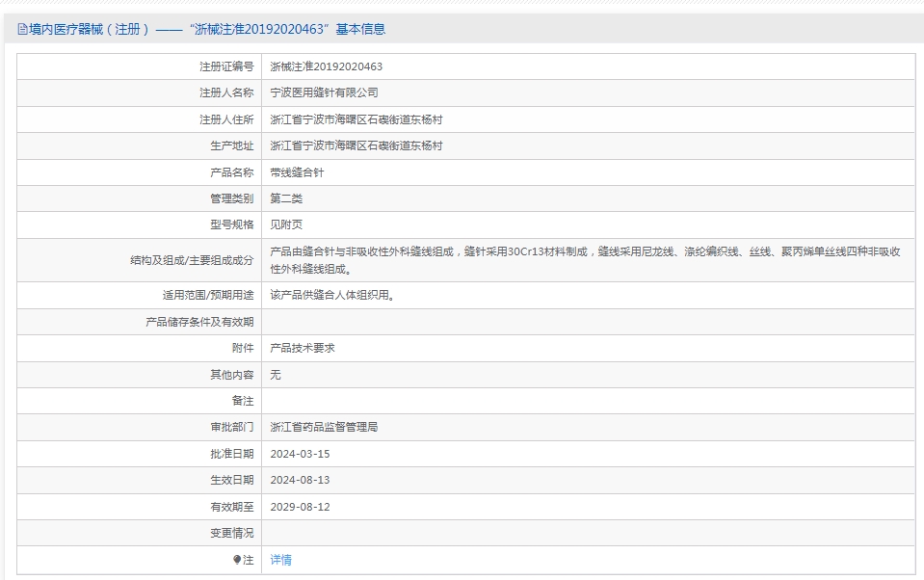The image size is (924, 580).
Task: Click the 适用范围/预期用途 label
Action: [208, 296]
